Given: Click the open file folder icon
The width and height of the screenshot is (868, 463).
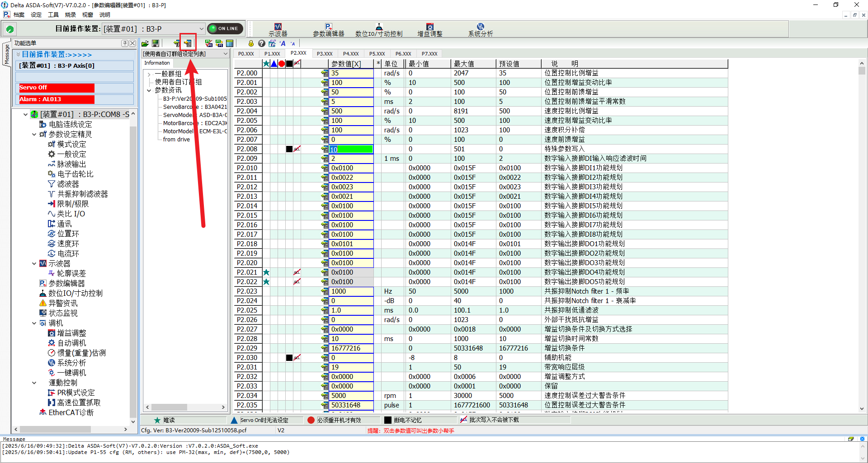Looking at the screenshot, I should click(145, 43).
